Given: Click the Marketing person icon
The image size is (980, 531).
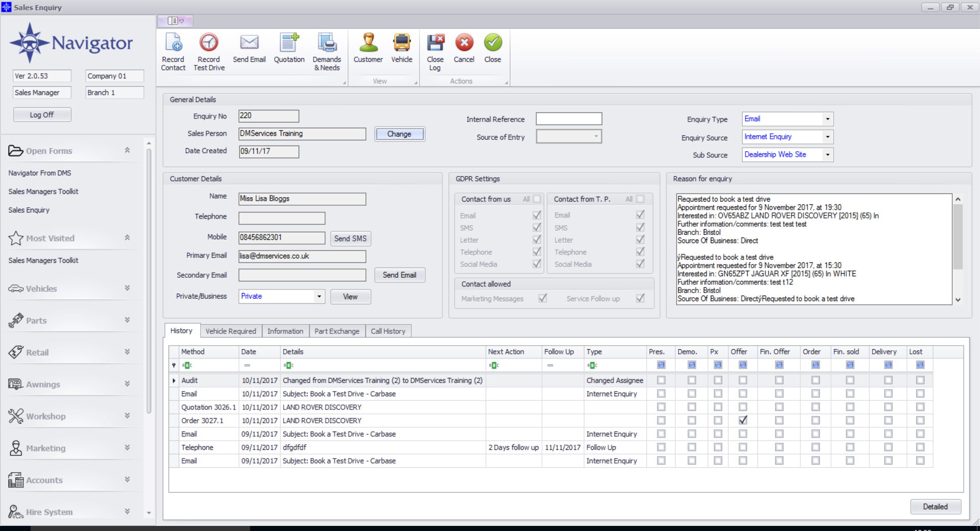Looking at the screenshot, I should (x=16, y=448).
